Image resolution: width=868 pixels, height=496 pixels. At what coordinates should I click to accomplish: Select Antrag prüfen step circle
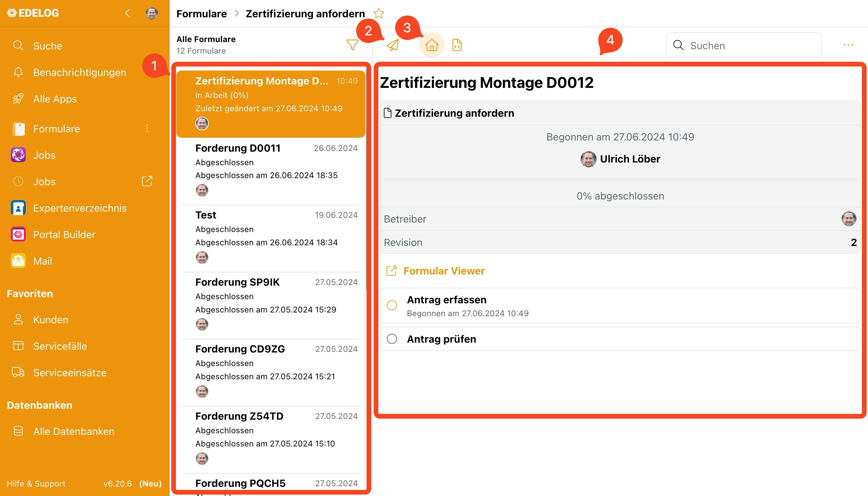392,339
